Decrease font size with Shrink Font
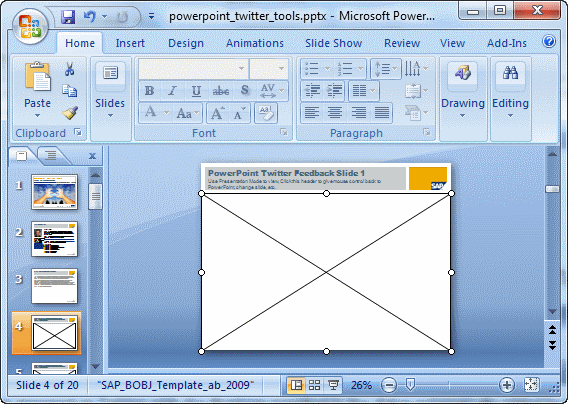Viewport: 568px width, 404px height. (239, 113)
